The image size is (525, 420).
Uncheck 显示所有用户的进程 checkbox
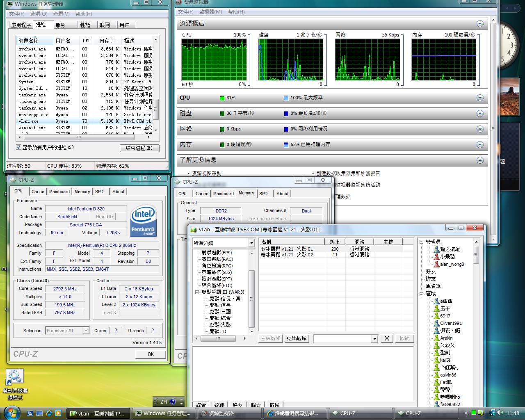(18, 147)
